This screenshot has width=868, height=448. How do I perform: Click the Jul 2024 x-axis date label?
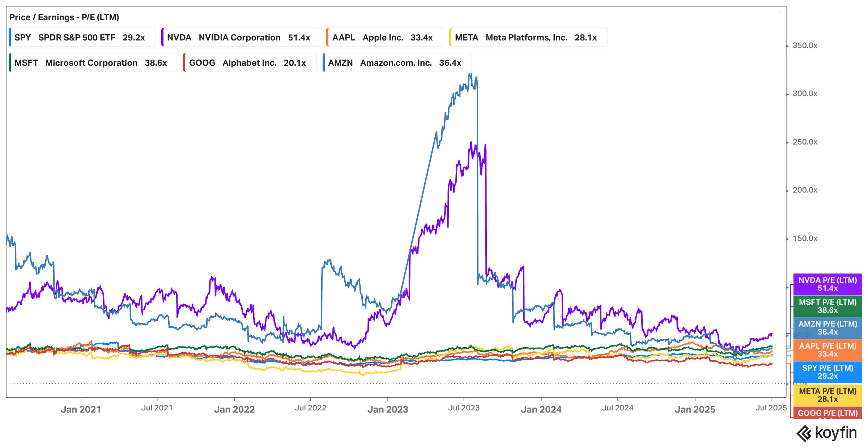[x=617, y=408]
